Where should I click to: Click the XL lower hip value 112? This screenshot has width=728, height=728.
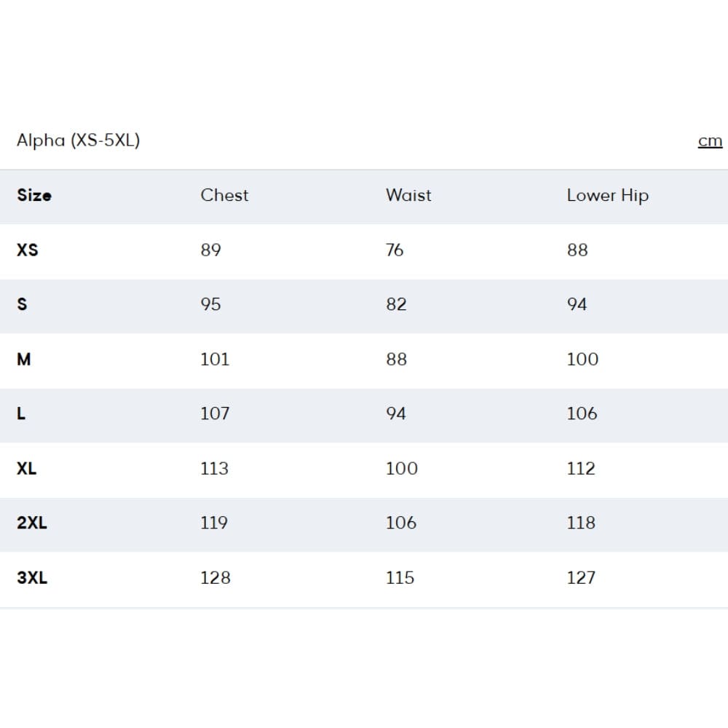581,468
